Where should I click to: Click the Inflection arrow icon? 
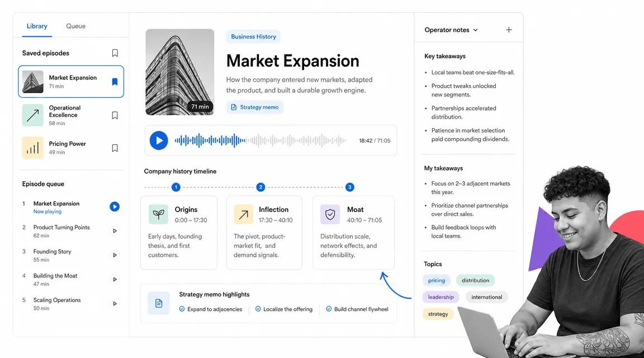click(x=244, y=214)
